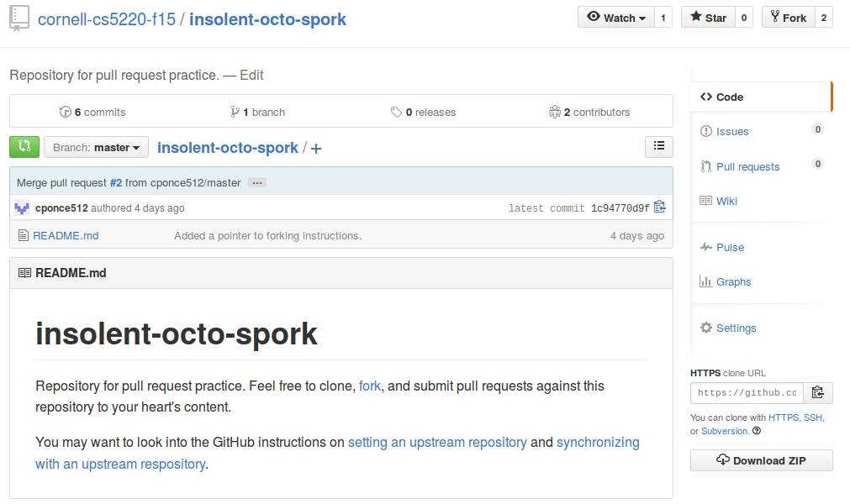Image resolution: width=850 pixels, height=504 pixels.
Task: Click the cponce512 avatar image
Action: [x=22, y=207]
